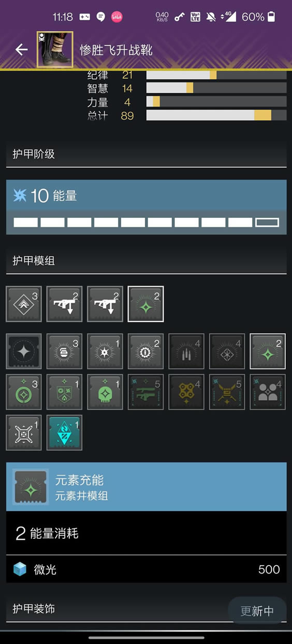This screenshot has height=644, width=292.
Task: Tap the 更新中 button
Action: pos(257,611)
